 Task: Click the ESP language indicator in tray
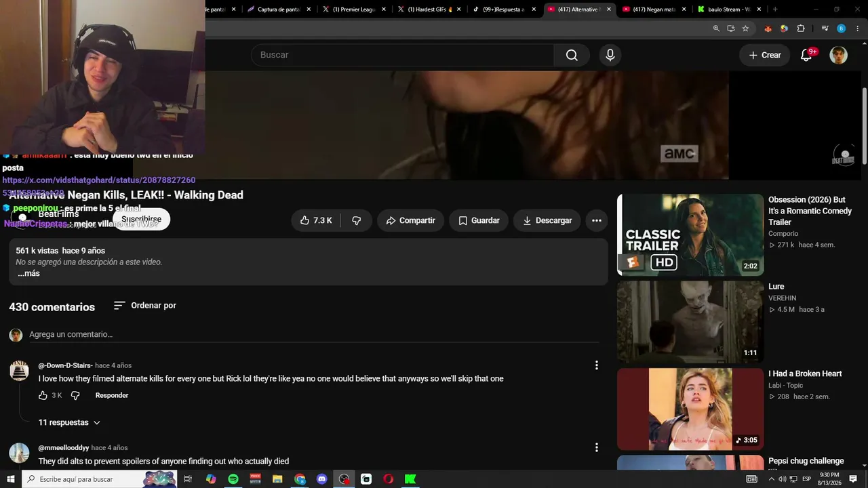pyautogui.click(x=806, y=479)
